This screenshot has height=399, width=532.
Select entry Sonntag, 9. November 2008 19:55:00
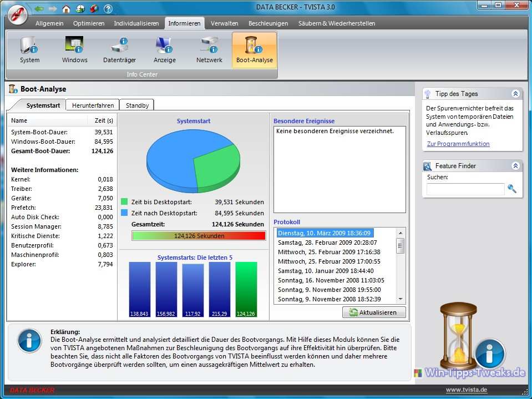coord(330,290)
